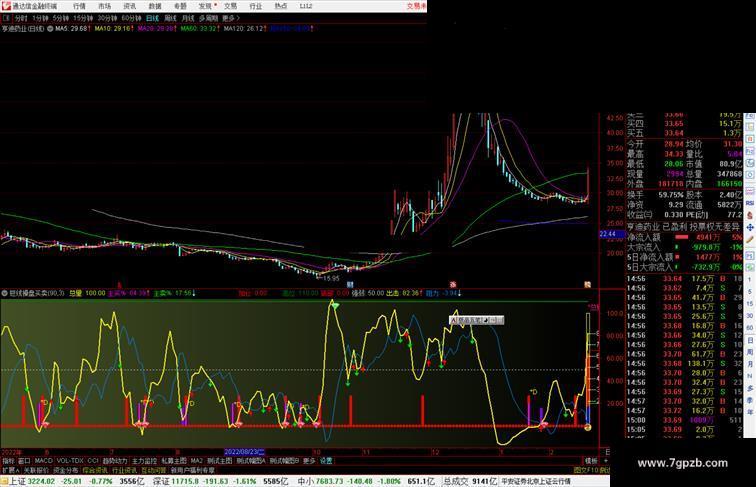Image resolution: width=756 pixels, height=487 pixels.
Task: Open the 互动问答 tab
Action: pyautogui.click(x=154, y=470)
